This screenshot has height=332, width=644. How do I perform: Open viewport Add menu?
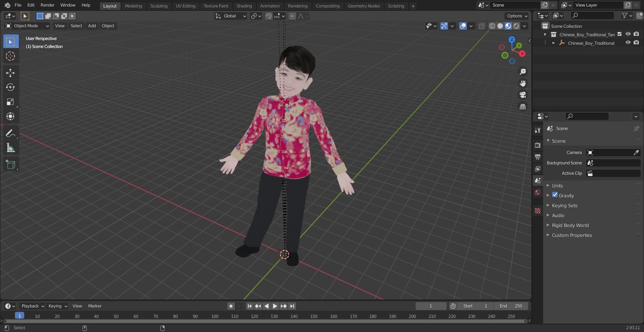[x=92, y=26]
